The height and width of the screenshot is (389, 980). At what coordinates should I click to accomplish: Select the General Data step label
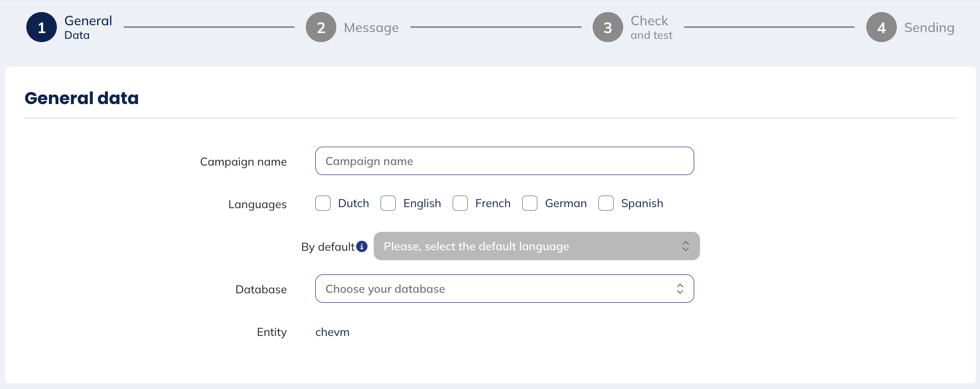click(88, 27)
